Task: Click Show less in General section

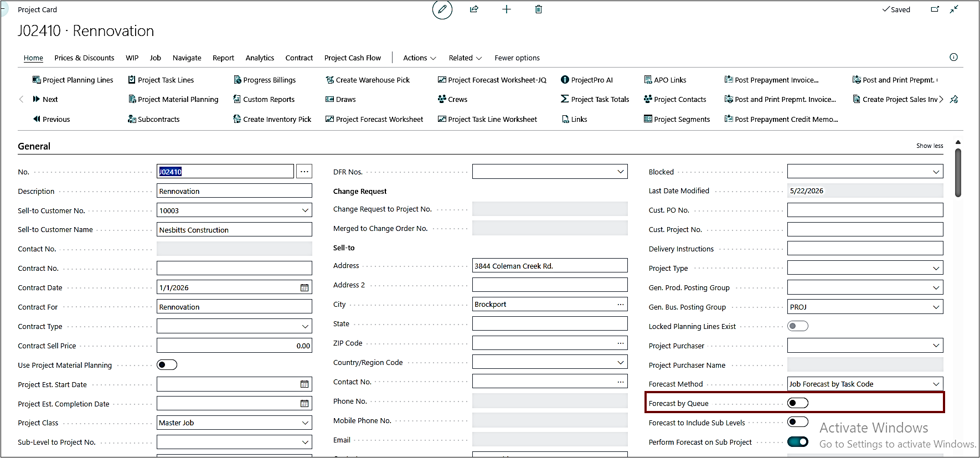Action: 930,146
